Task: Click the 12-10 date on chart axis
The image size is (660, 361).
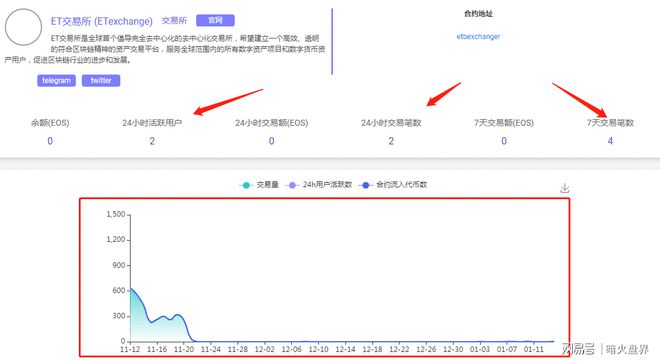Action: pos(318,349)
